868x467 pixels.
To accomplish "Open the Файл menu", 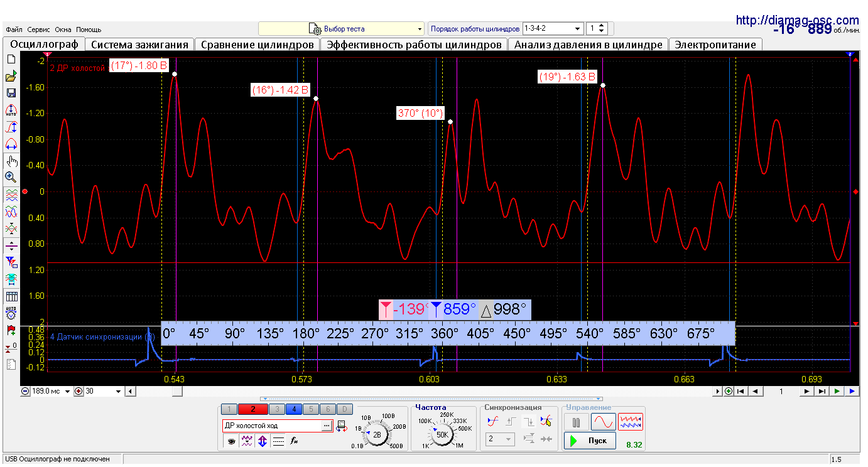I will (14, 30).
